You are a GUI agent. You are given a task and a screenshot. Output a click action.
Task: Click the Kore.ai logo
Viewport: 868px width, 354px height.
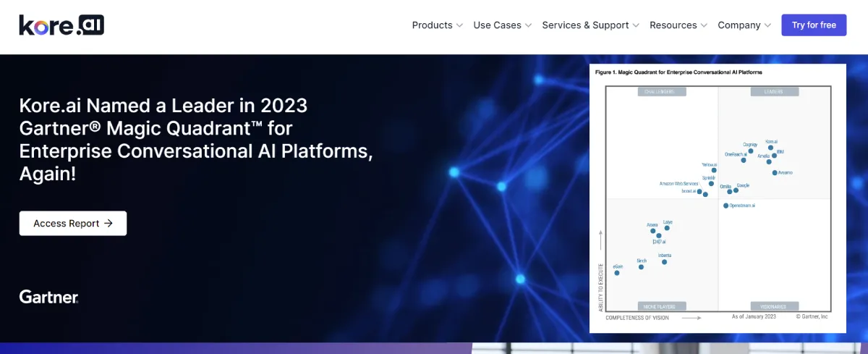coord(61,25)
